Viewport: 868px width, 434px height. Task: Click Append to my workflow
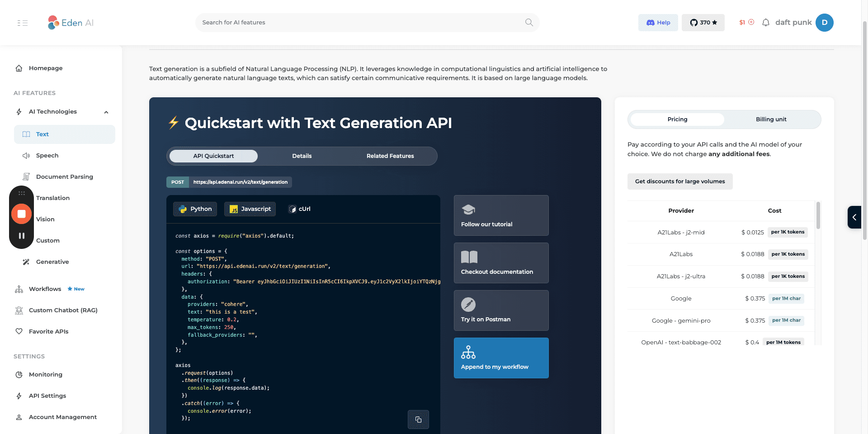pyautogui.click(x=501, y=358)
